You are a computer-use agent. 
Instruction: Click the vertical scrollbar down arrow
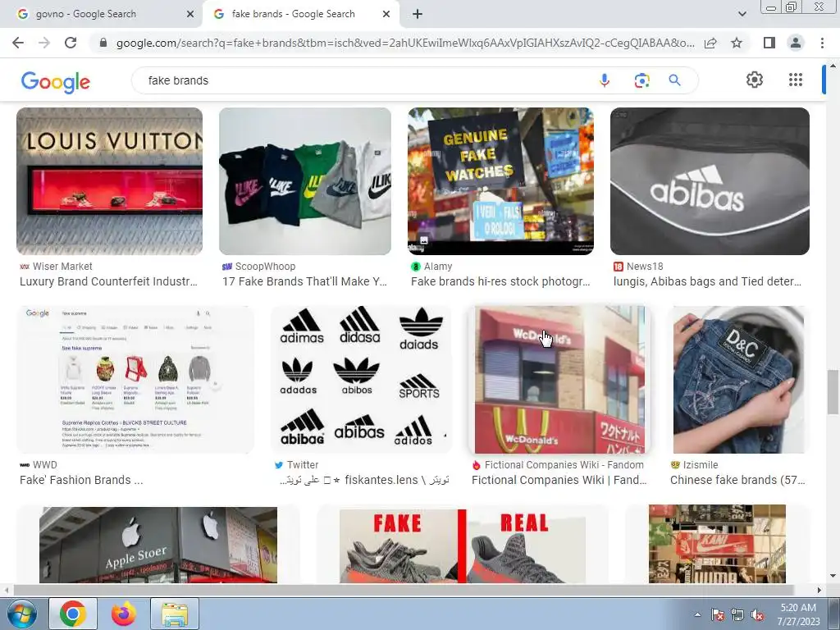[833, 577]
